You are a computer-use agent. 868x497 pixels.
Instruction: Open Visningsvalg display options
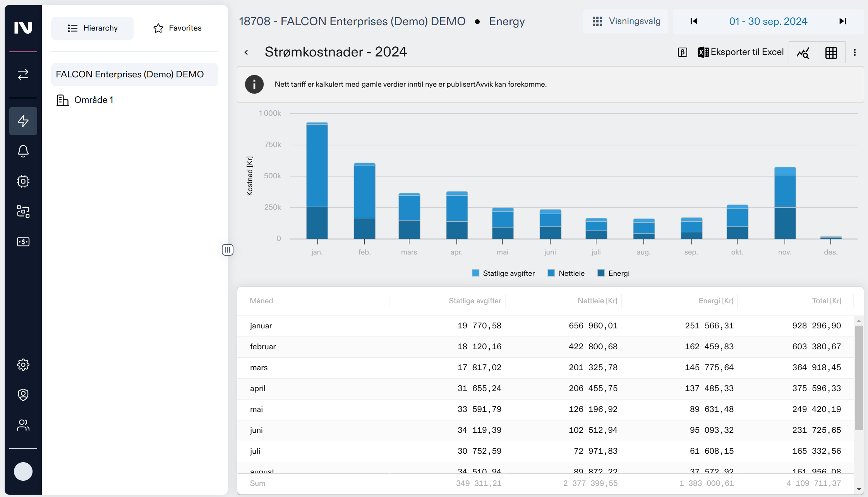pyautogui.click(x=626, y=21)
